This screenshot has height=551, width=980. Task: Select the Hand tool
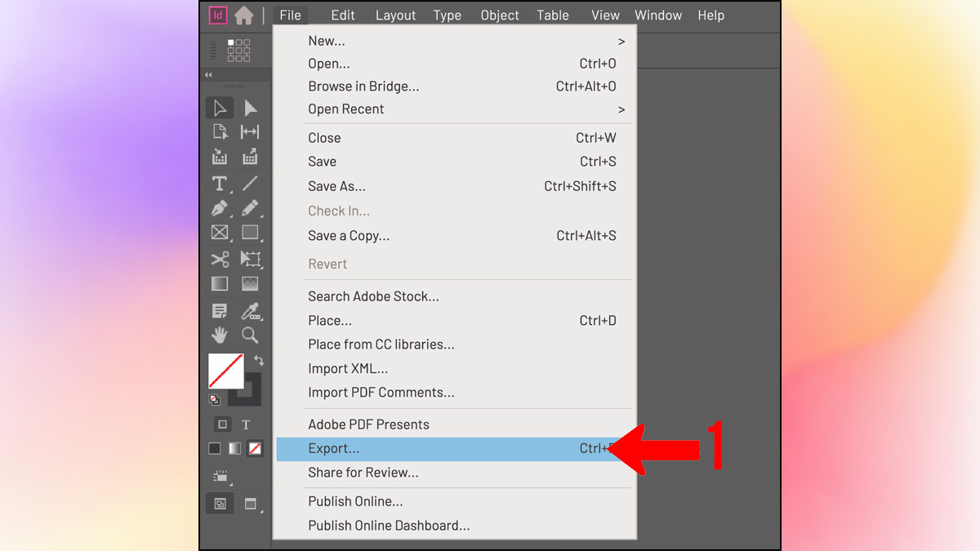click(x=219, y=335)
